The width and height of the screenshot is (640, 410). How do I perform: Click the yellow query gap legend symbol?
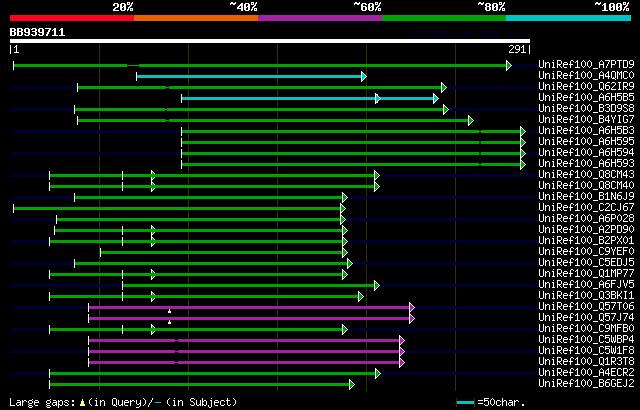click(83, 403)
